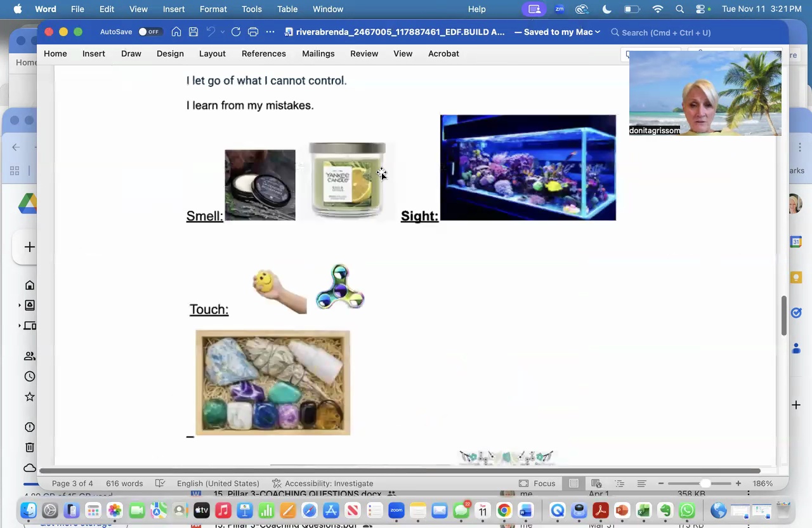This screenshot has height=528, width=812.
Task: Click the Touch: heading text
Action: 209,309
